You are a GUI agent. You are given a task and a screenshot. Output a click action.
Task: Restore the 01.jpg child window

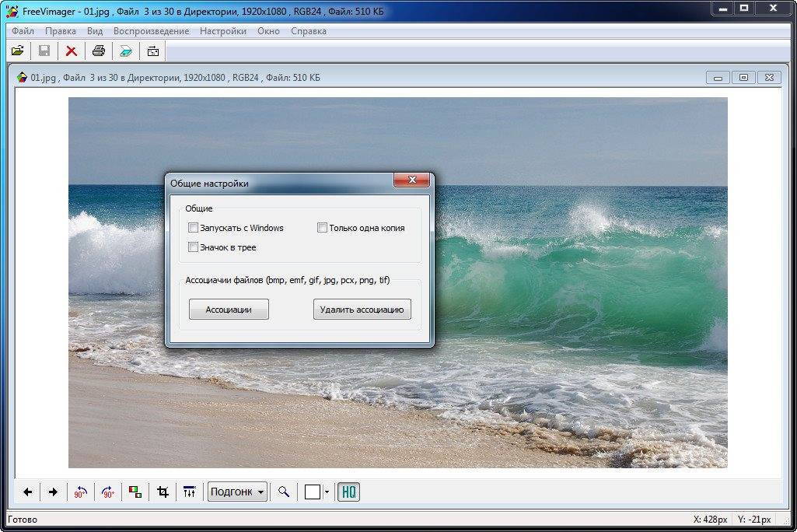(x=743, y=78)
